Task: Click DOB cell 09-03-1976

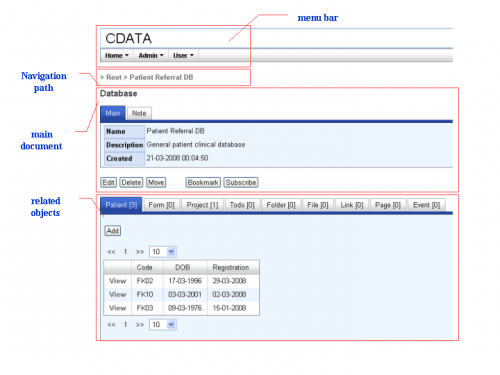Action: tap(185, 308)
